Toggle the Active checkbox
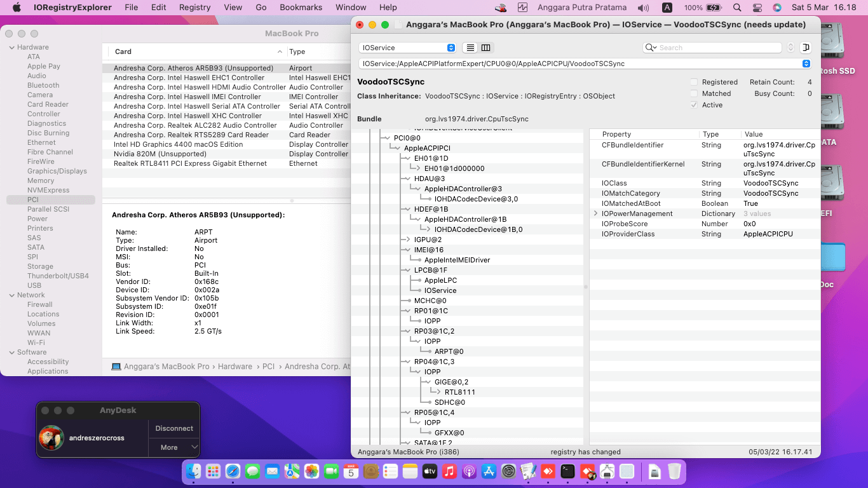The height and width of the screenshot is (488, 868). coord(694,105)
